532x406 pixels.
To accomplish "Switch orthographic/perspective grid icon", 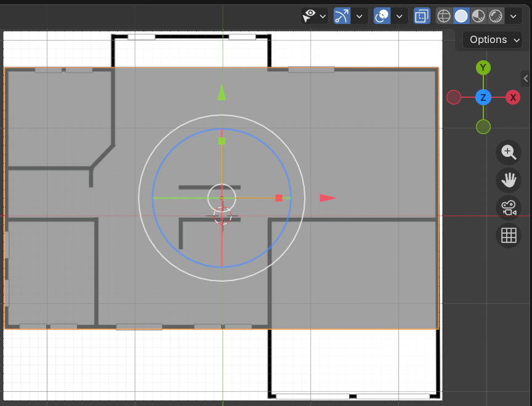I will 509,235.
